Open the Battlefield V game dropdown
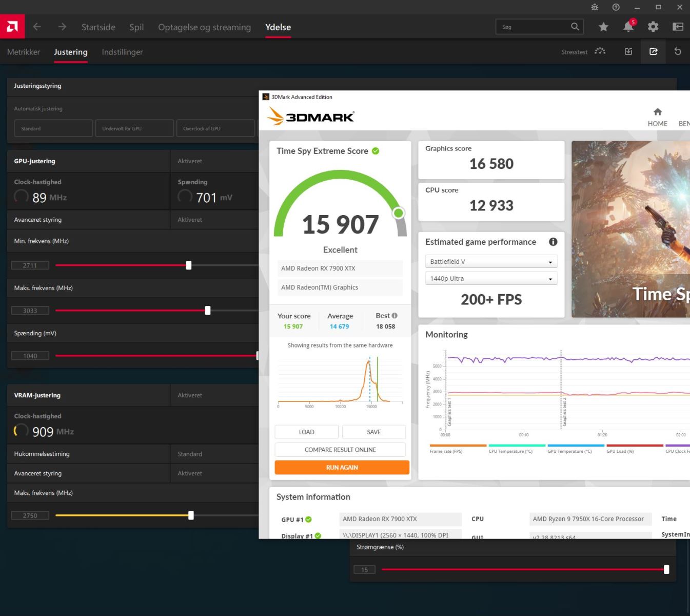Image resolution: width=690 pixels, height=616 pixels. pyautogui.click(x=491, y=261)
